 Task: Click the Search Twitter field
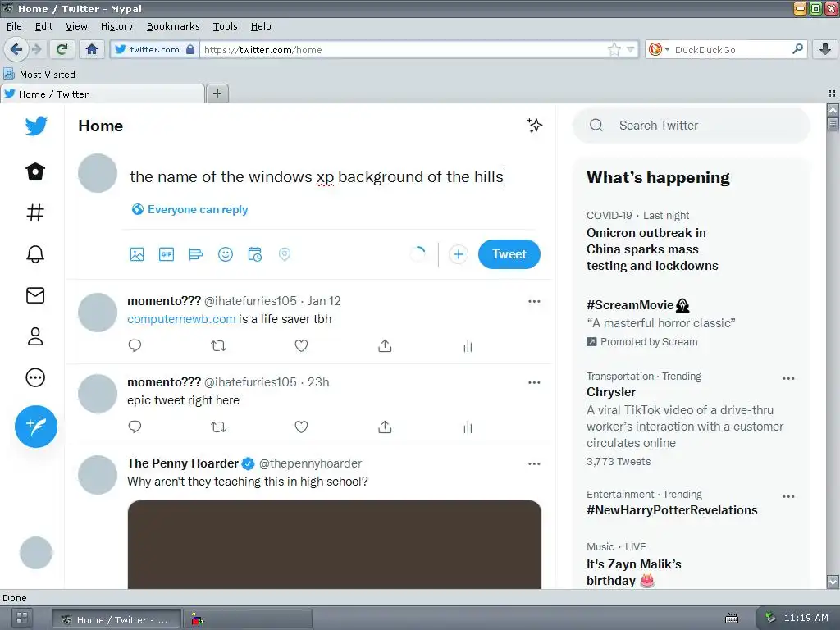[x=691, y=126]
